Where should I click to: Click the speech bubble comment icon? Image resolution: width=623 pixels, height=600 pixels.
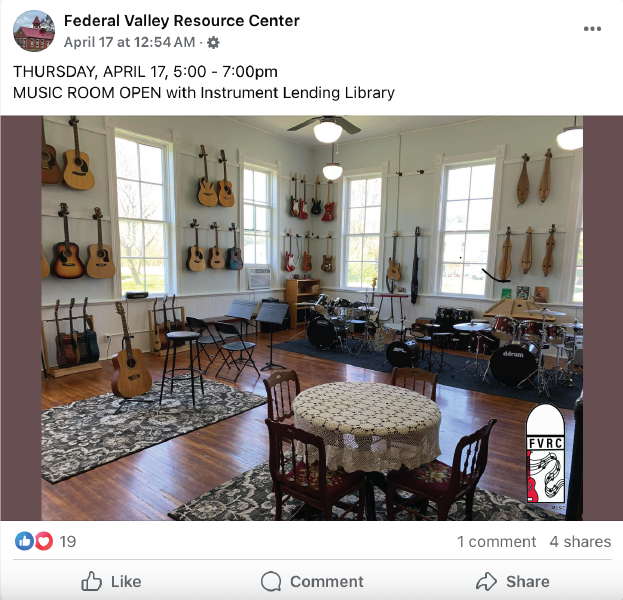click(x=271, y=582)
